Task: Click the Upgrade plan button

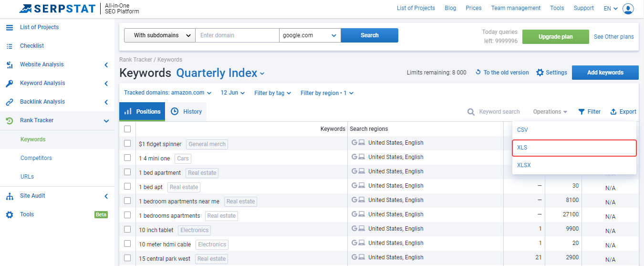Action: click(556, 37)
